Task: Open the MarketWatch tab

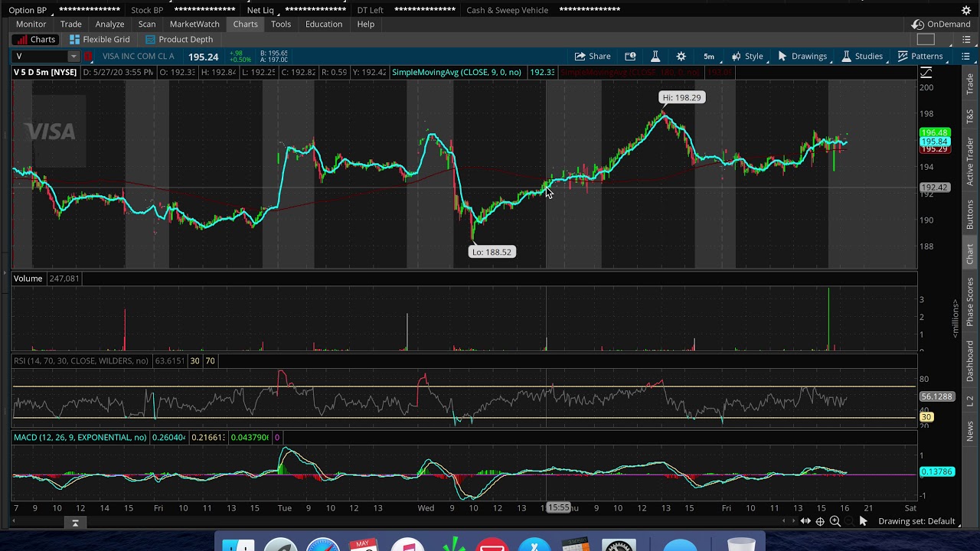Action: (x=194, y=24)
